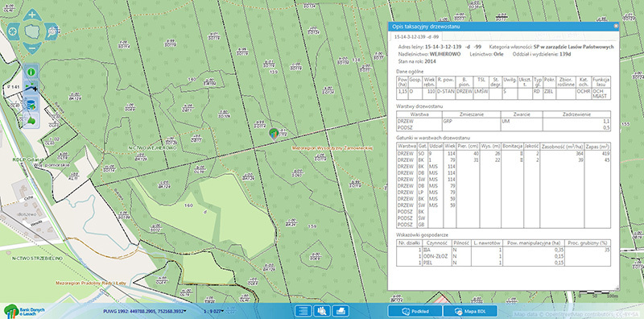This screenshot has height=319, width=644.
Task: Click the N-CTWO WEJHEROWO map label
Action: tap(152, 148)
